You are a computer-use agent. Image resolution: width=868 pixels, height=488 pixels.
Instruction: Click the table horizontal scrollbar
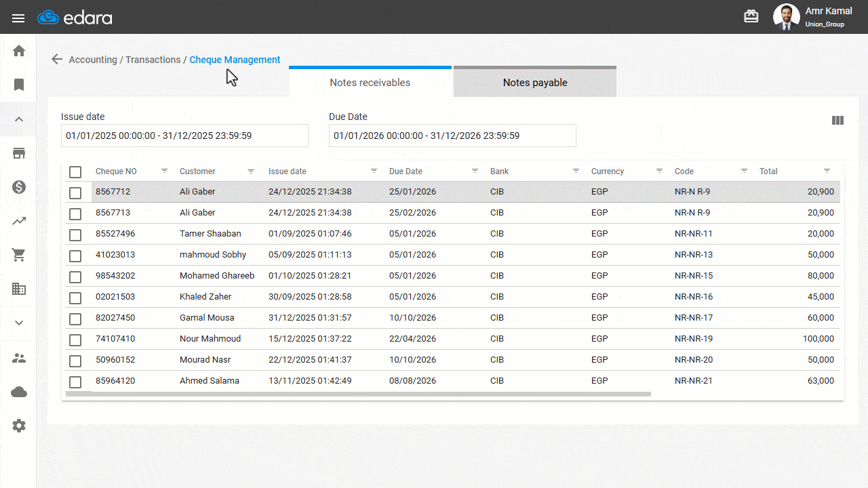[358, 394]
